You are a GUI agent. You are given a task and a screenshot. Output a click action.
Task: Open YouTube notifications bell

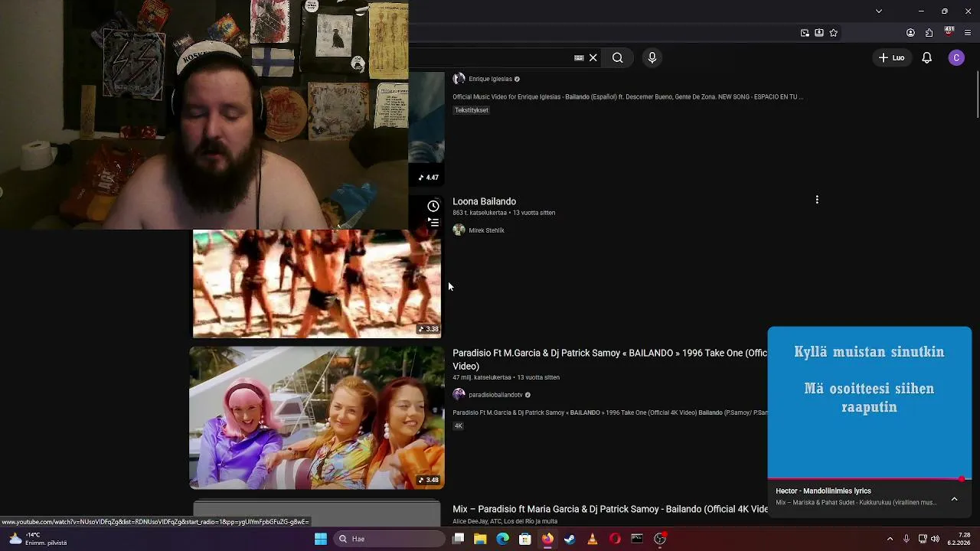point(926,57)
